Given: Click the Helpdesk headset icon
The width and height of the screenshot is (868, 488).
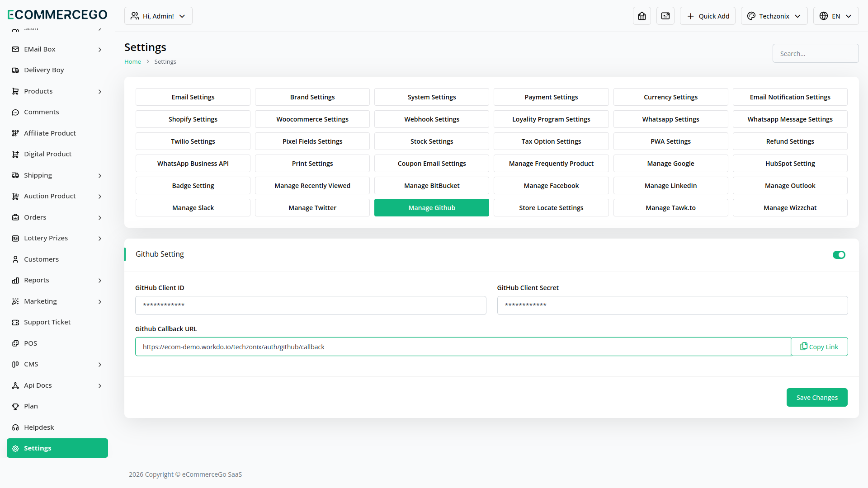Looking at the screenshot, I should [15, 427].
